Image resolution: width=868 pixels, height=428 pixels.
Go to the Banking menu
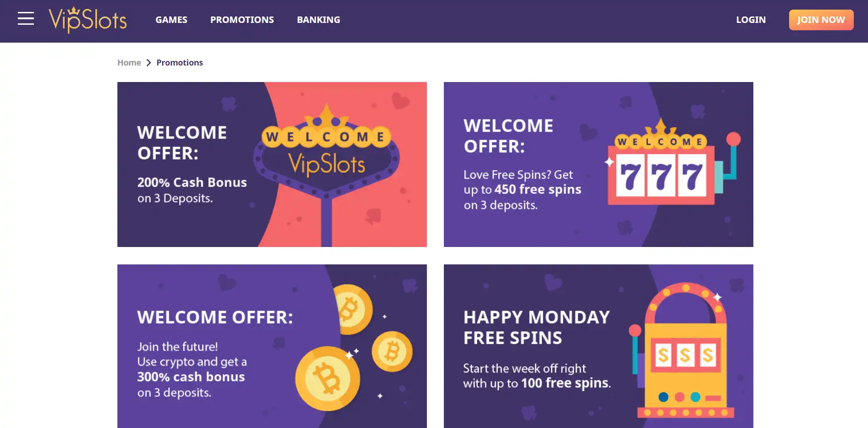coord(318,20)
